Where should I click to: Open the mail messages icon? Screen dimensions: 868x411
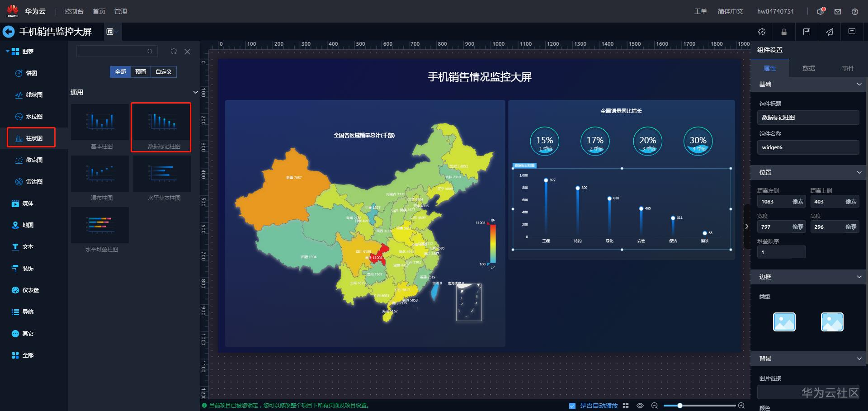838,12
